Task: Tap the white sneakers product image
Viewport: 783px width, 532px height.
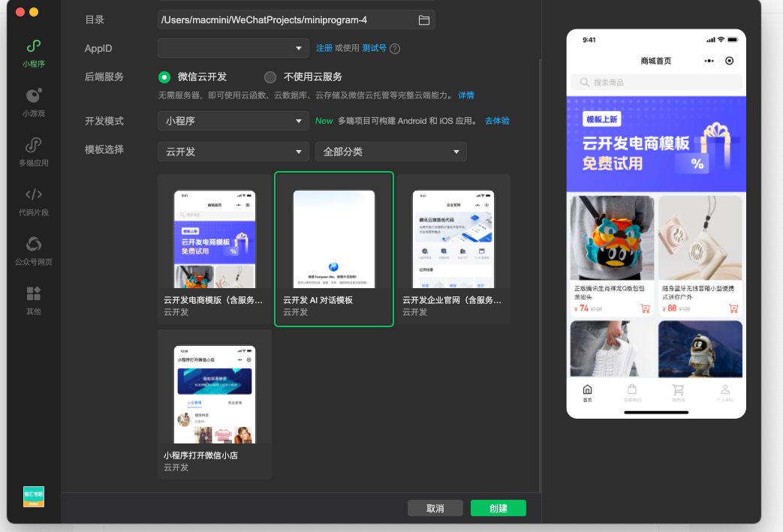Action: [613, 349]
